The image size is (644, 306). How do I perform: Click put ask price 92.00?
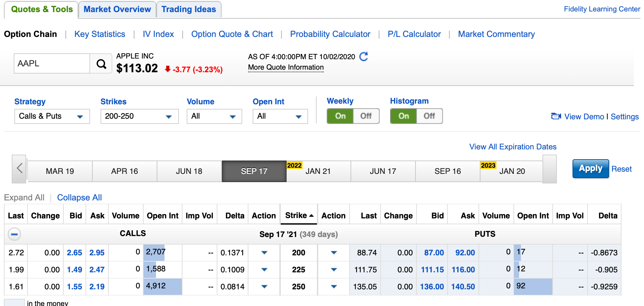click(x=465, y=253)
